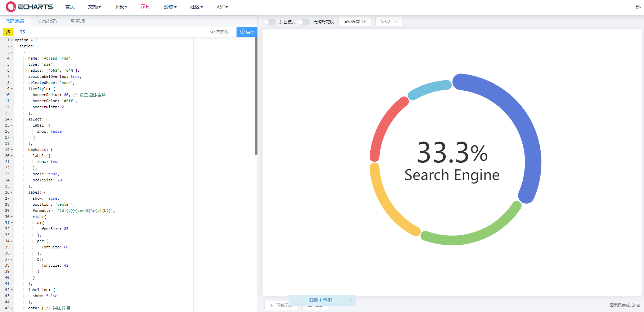Click the 下载示例 button

click(281, 305)
